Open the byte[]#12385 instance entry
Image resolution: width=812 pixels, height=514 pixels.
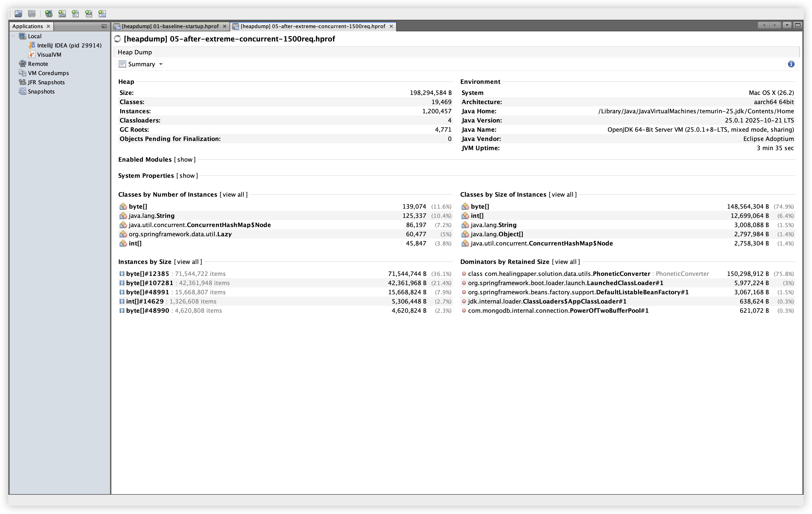(x=147, y=274)
